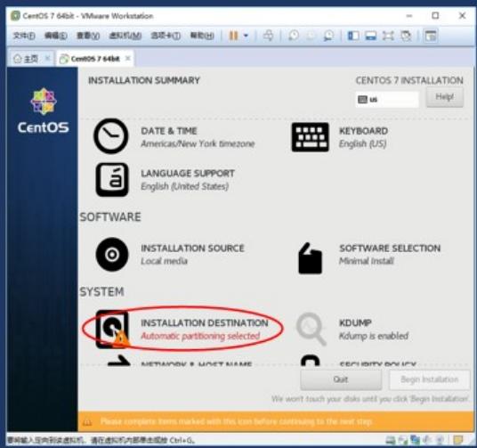This screenshot has height=448, width=477.
Task: Open the 虚拟机(M) menu
Action: 125,36
